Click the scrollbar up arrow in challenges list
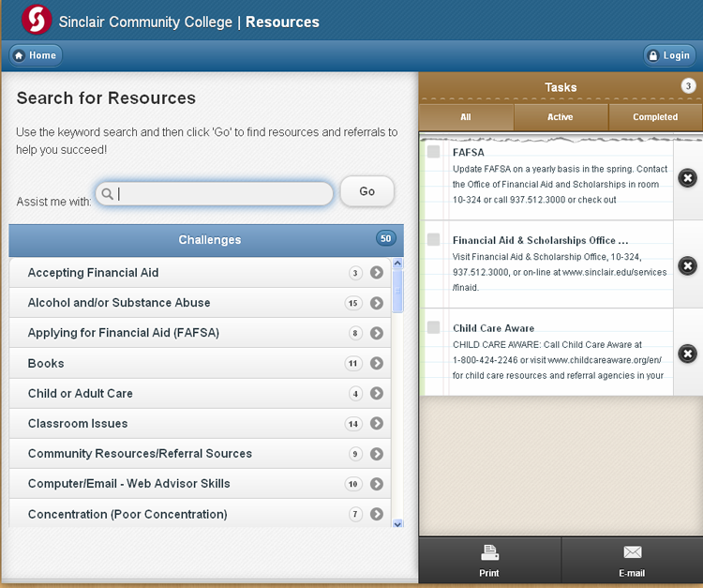 (397, 264)
